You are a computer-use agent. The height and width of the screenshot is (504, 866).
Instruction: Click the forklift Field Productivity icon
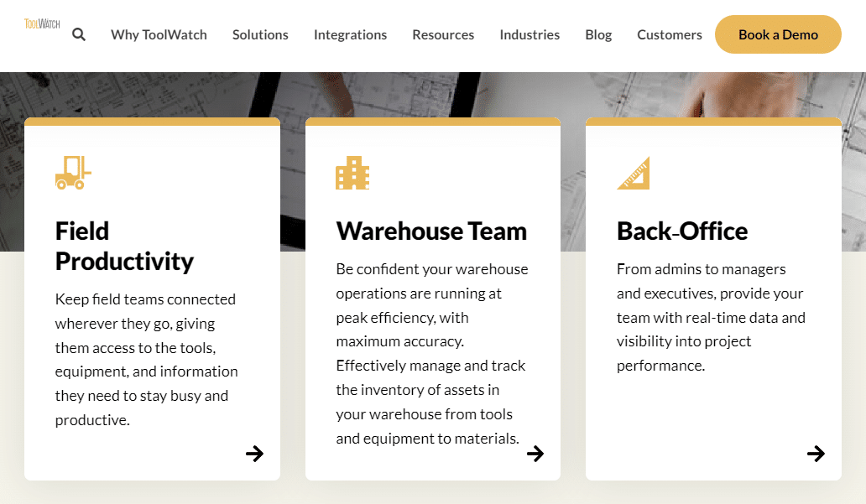[x=73, y=173]
